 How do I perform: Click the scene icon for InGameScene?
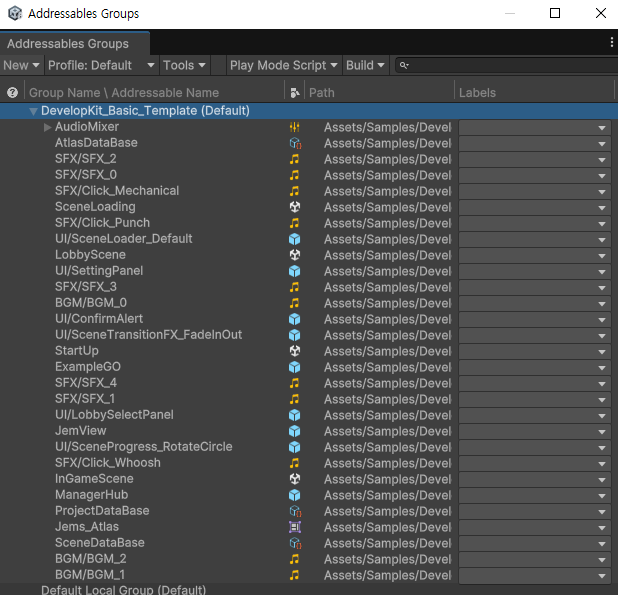point(295,479)
